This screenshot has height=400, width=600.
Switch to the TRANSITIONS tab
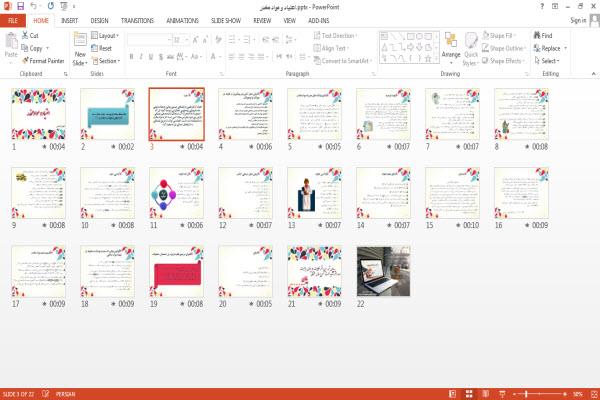[137, 21]
